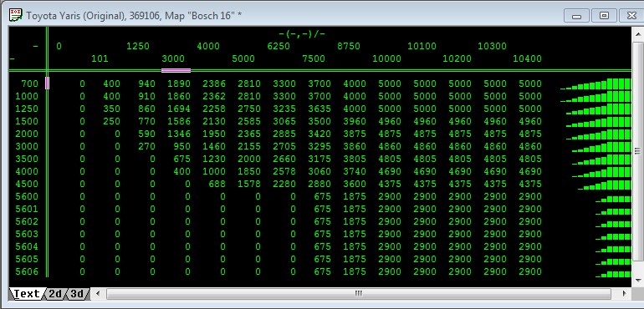Viewport: 644px width, 309px height.
Task: Select row header 4500
Action: 27,184
